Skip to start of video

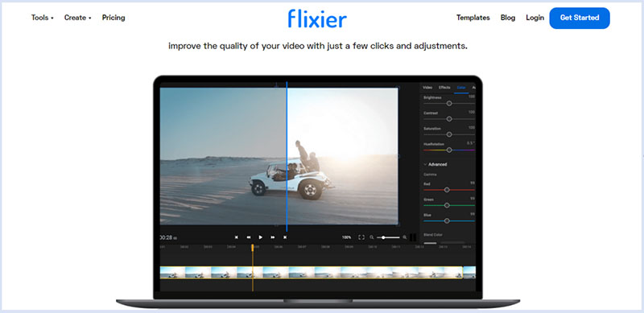(236, 237)
